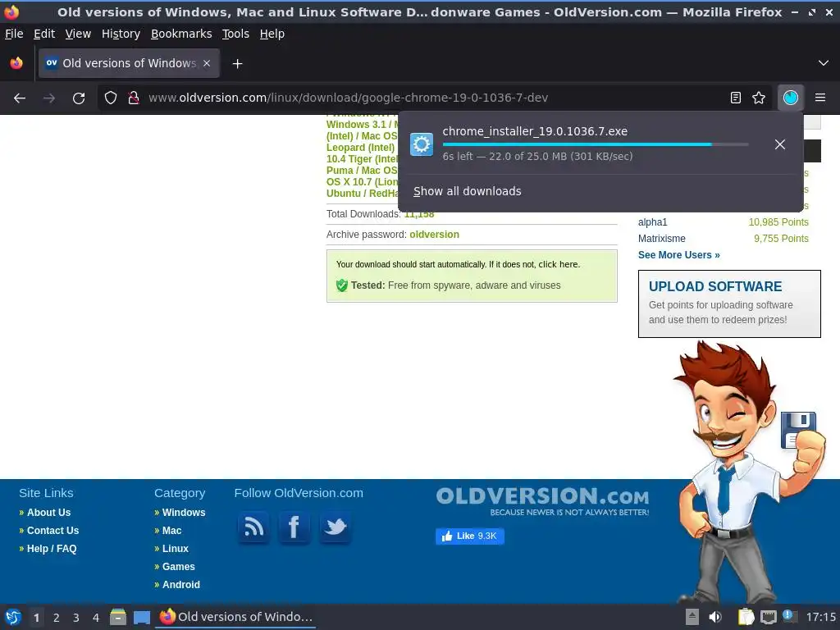Open the Edit menu
Viewport: 840px width, 630px height.
(44, 34)
